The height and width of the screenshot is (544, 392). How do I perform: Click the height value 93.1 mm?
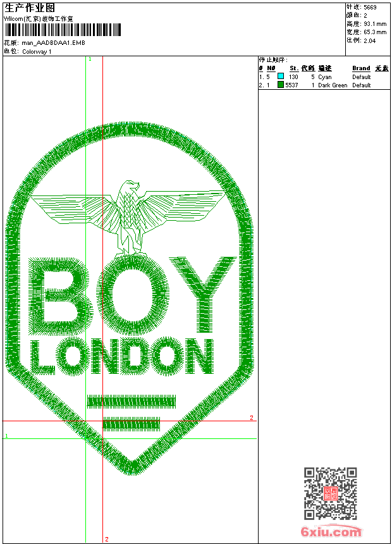point(375,24)
